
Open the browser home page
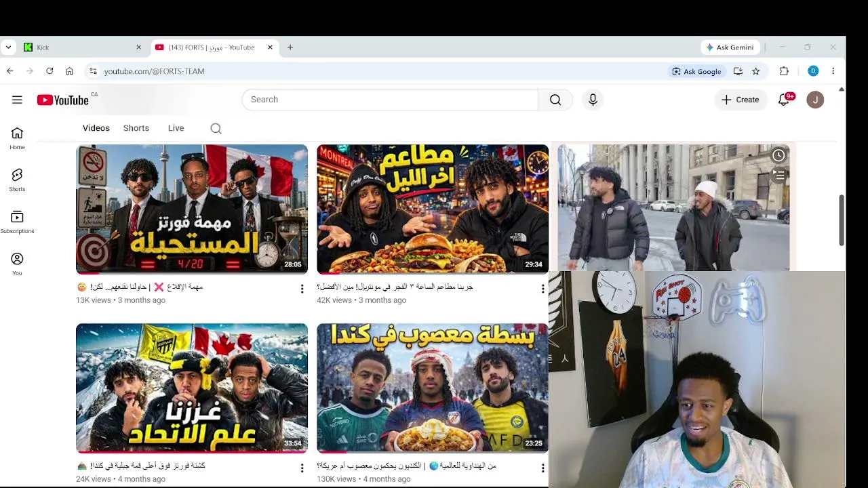tap(69, 71)
